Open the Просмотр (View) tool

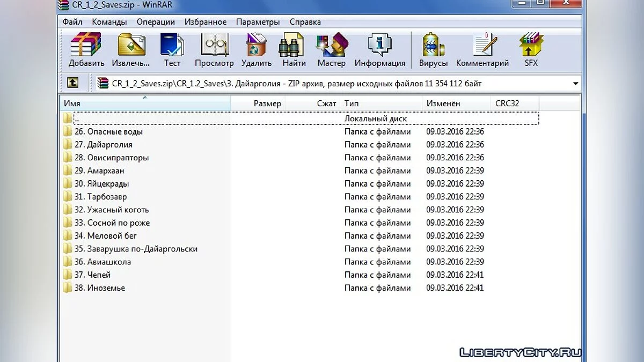[x=214, y=49]
